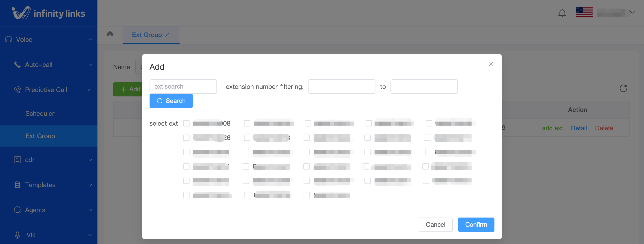The height and width of the screenshot is (244, 644).
Task: Open Scheduler in the sidebar
Action: (x=40, y=113)
